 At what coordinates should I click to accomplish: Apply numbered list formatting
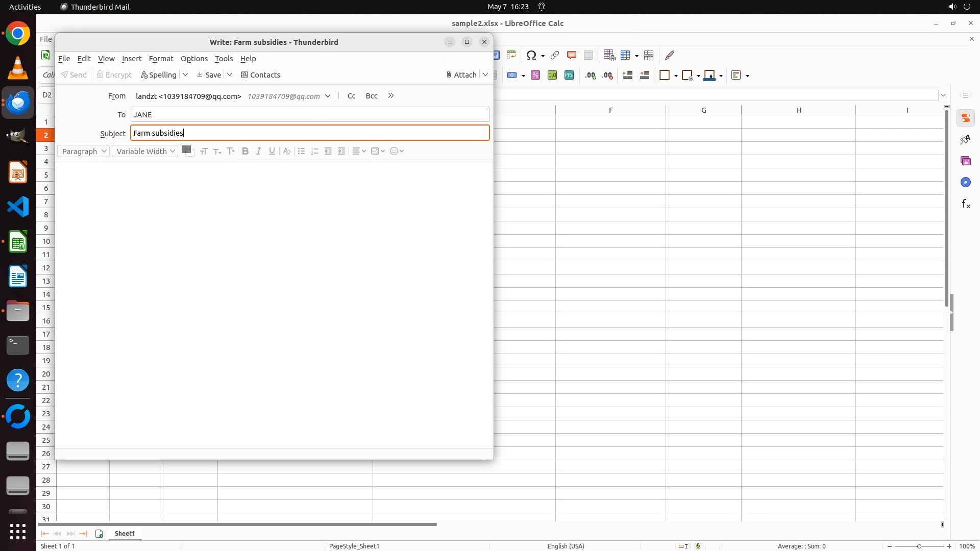[314, 151]
